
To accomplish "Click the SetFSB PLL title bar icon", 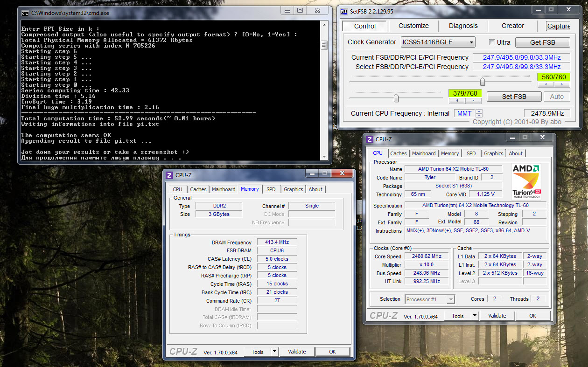I will pyautogui.click(x=344, y=11).
